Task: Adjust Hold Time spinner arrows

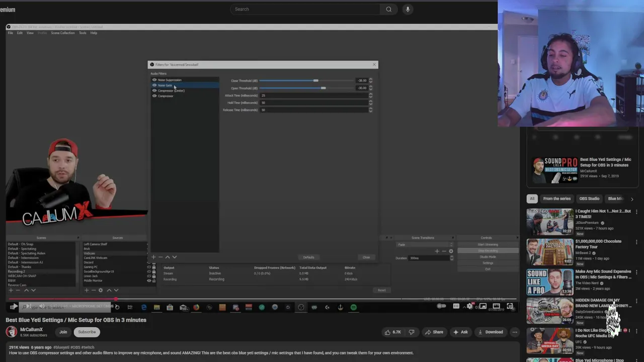Action: (x=371, y=103)
